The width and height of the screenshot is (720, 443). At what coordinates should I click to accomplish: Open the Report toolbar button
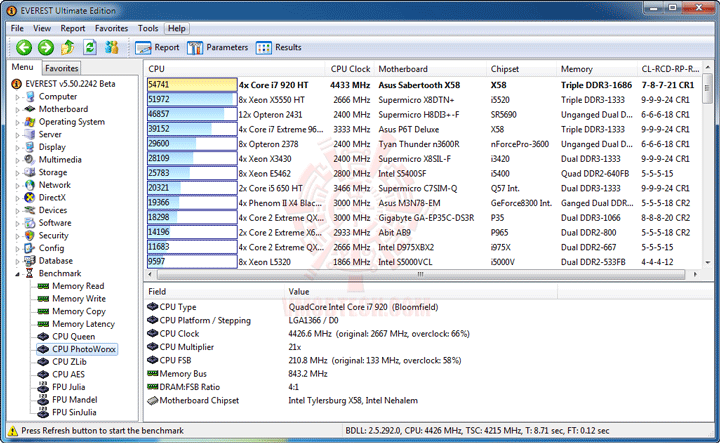pos(157,48)
